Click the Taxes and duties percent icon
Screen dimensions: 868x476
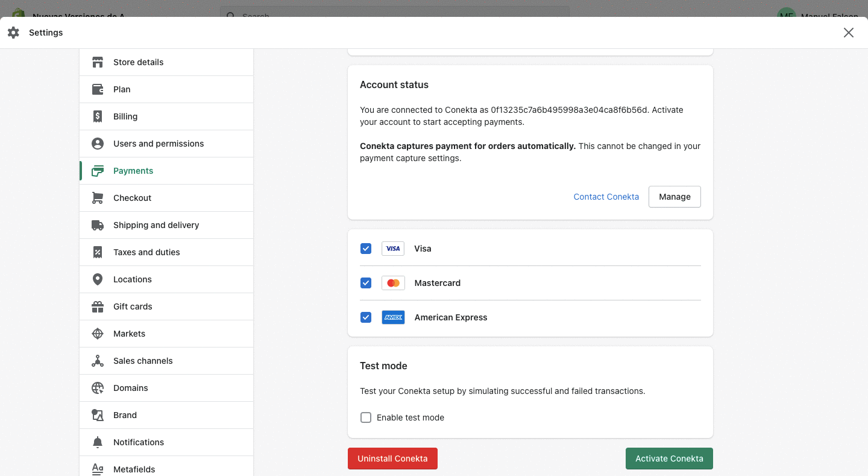[x=98, y=252]
